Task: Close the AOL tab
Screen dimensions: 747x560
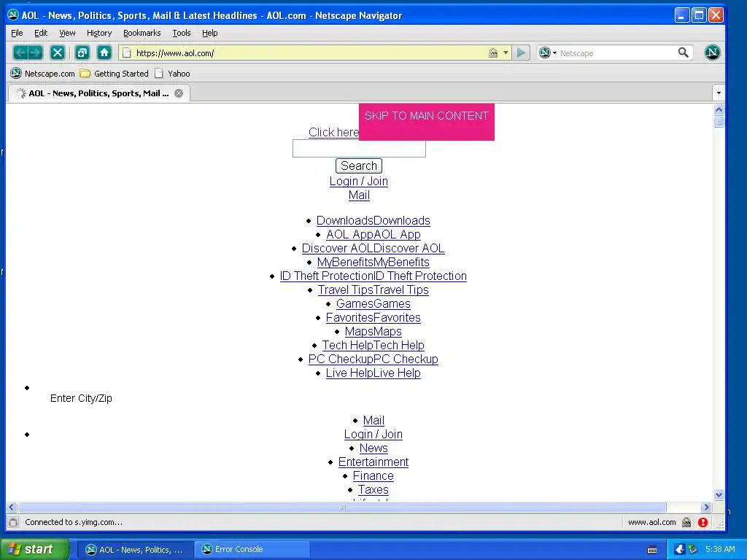Action: [x=179, y=93]
